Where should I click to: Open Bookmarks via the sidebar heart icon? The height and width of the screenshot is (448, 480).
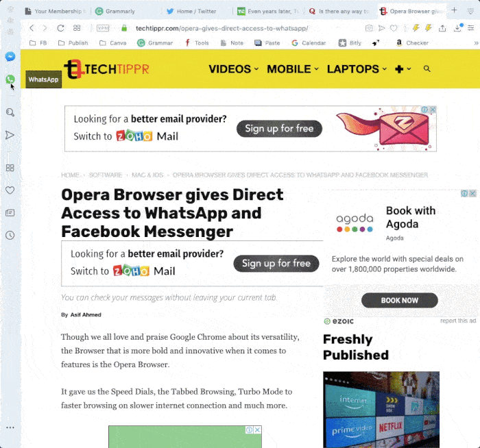[10, 190]
